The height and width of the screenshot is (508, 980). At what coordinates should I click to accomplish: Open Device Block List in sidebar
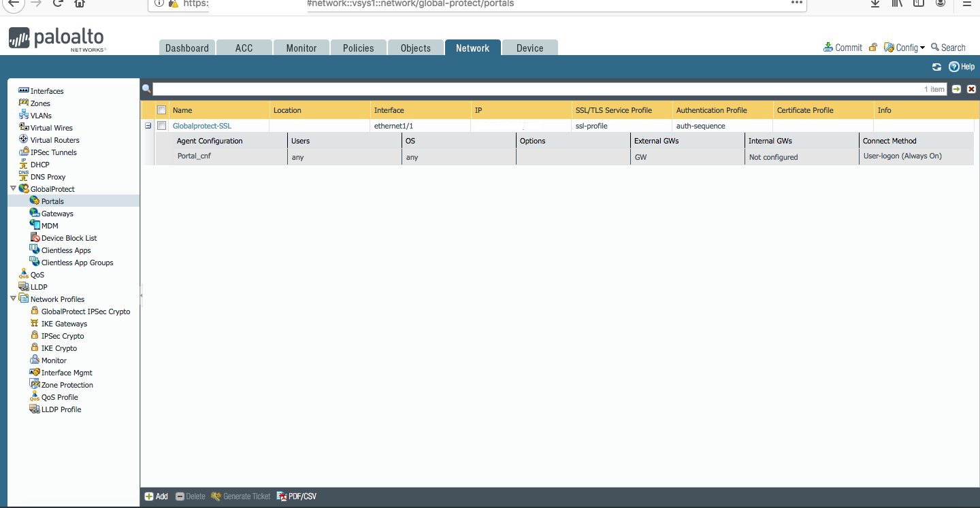[69, 238]
